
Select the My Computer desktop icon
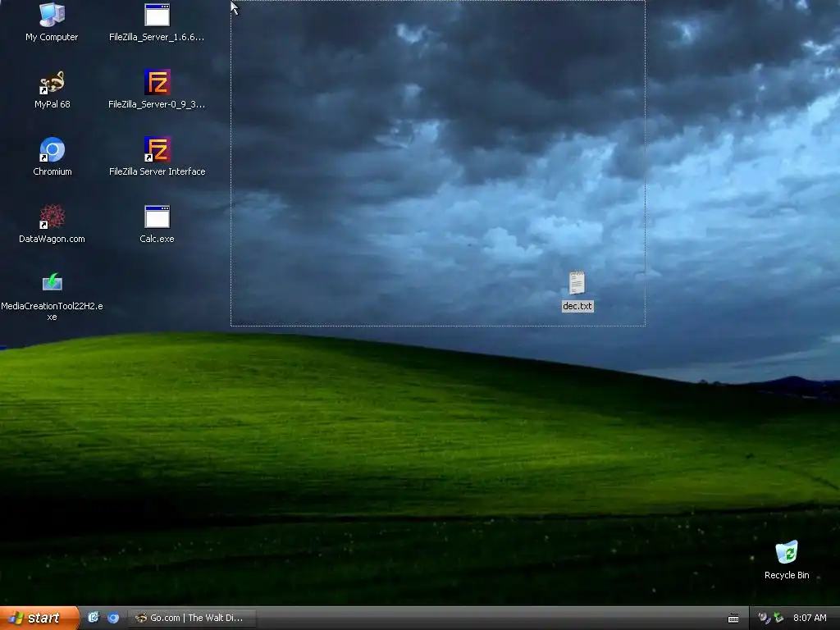[x=52, y=15]
